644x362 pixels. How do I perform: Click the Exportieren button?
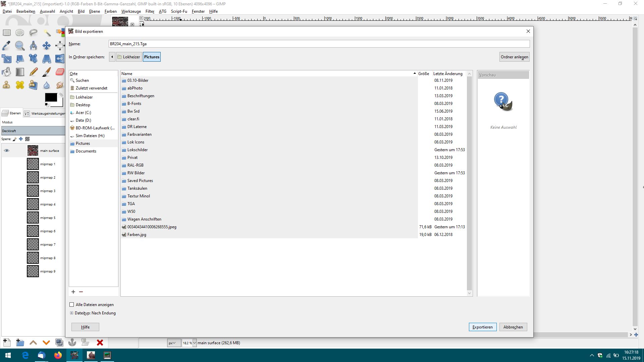tap(482, 327)
